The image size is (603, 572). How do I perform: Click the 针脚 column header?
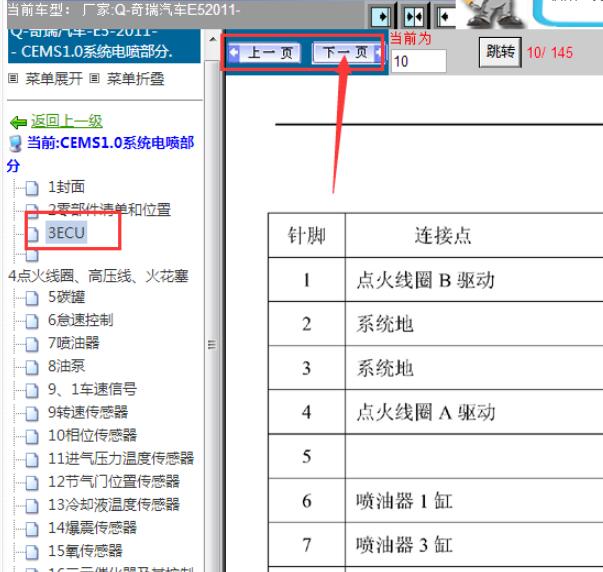[x=306, y=235]
